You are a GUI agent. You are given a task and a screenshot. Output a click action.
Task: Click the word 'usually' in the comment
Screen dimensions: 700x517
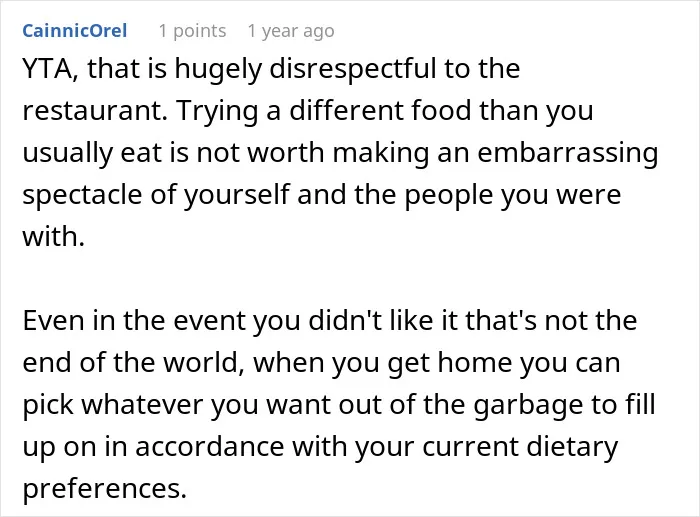point(67,153)
